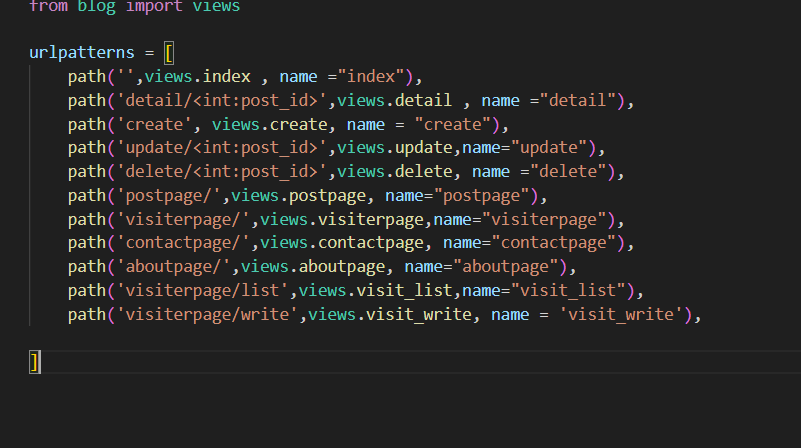
Task: Click the "index" name string
Action: 371,77
